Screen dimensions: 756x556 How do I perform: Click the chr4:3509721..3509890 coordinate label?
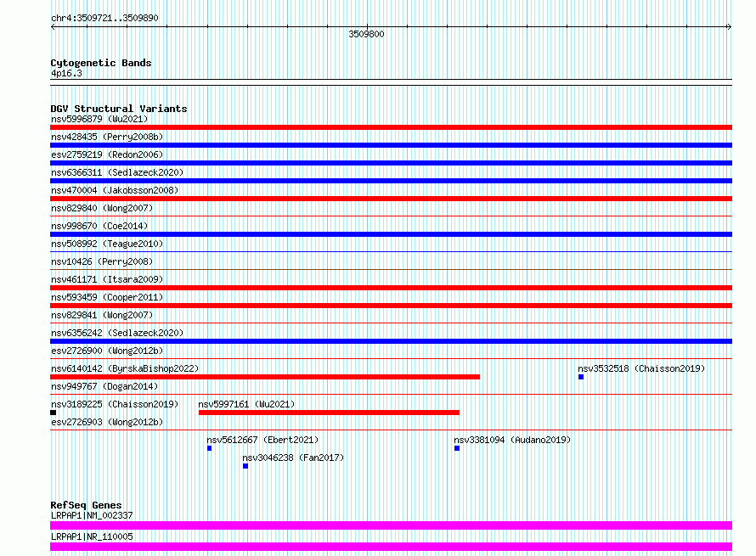pos(104,18)
